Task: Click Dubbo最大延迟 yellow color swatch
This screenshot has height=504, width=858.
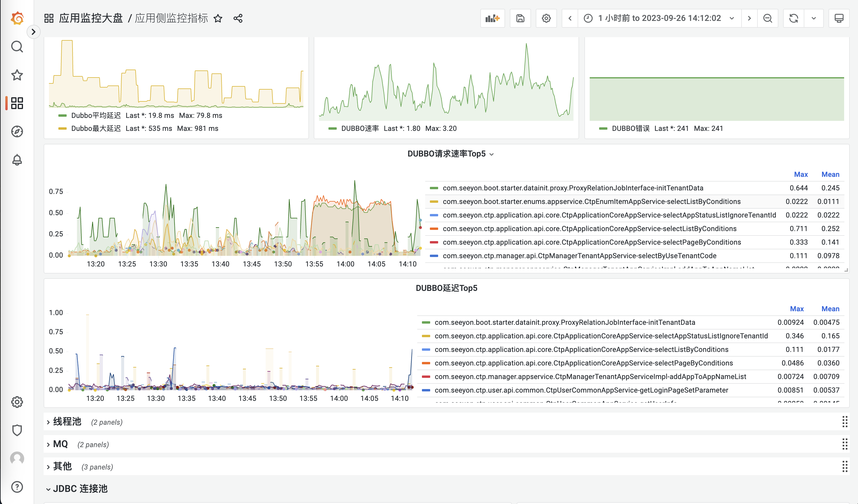Action: click(x=62, y=128)
